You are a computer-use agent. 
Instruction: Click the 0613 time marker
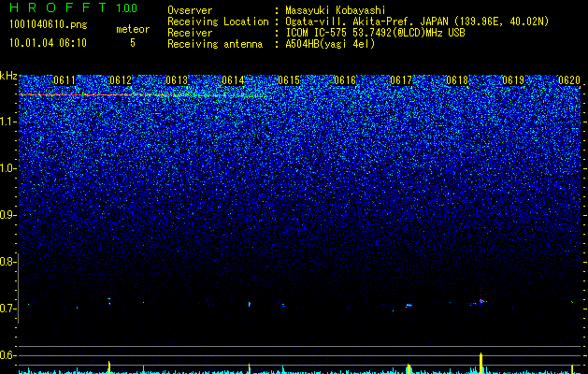point(177,80)
